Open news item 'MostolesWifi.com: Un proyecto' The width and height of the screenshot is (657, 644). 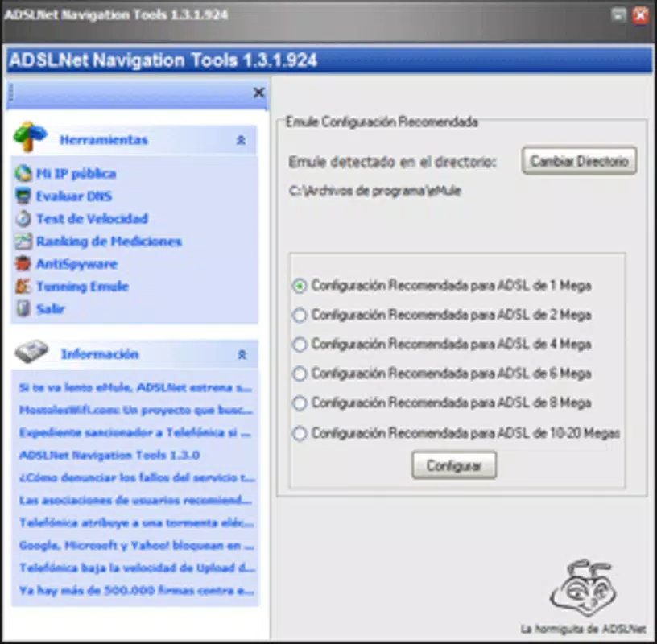click(136, 410)
